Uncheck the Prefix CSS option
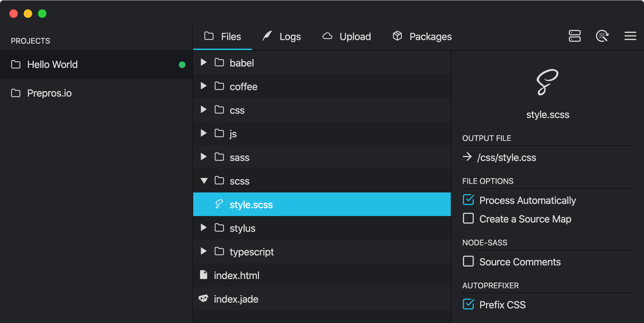Viewport: 644px width, 323px height. (x=468, y=304)
